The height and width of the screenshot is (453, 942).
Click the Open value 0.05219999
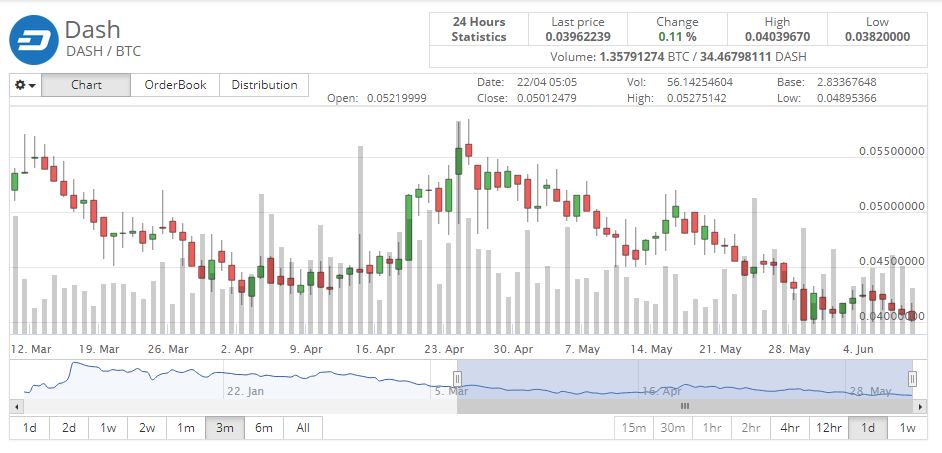point(397,98)
